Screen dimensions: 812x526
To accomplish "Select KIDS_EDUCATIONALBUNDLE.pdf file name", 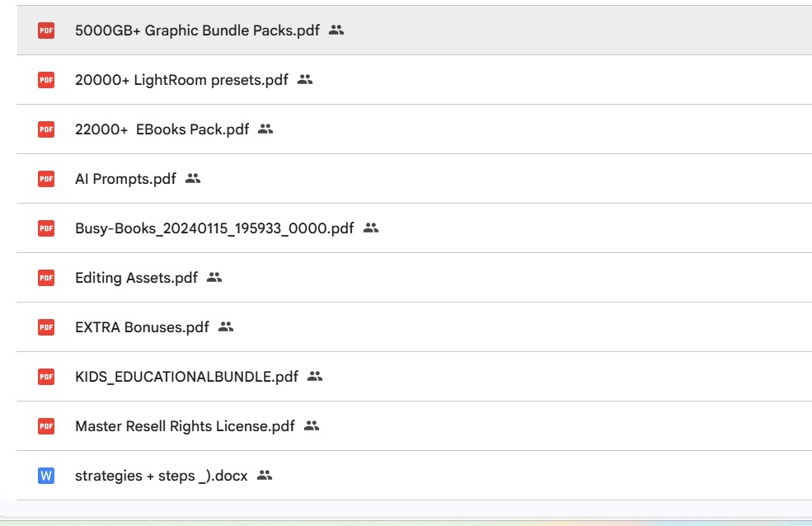I will coord(186,377).
